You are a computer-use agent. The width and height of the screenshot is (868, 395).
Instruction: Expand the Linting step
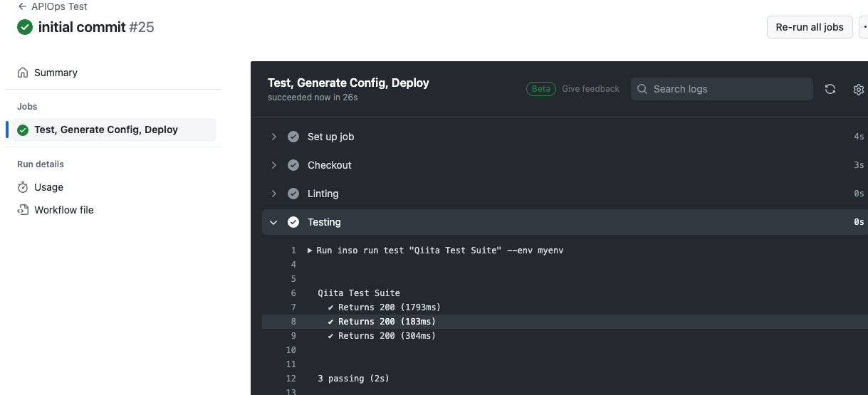[273, 194]
